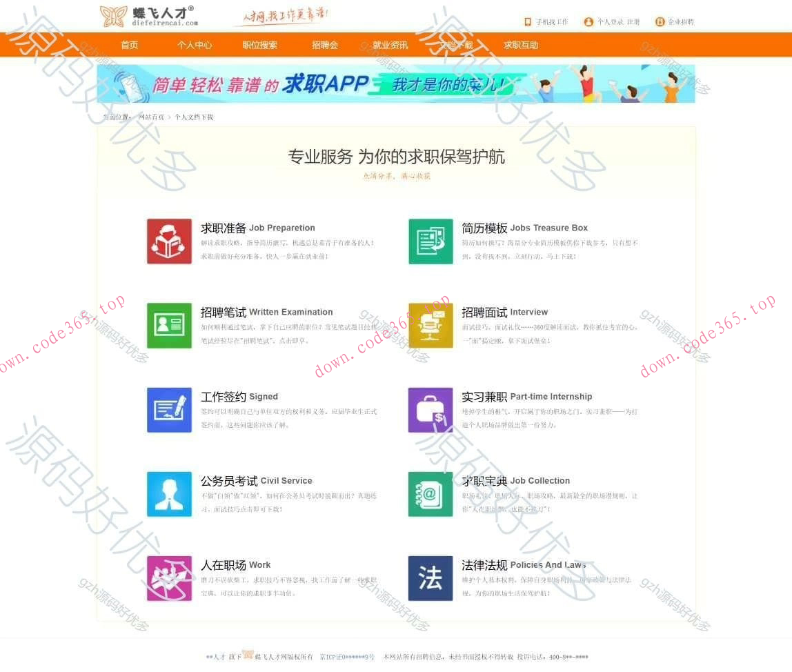Screen dimensions: 792x672
Task: Select the 公务员考试 person silhouette icon
Action: coord(169,494)
